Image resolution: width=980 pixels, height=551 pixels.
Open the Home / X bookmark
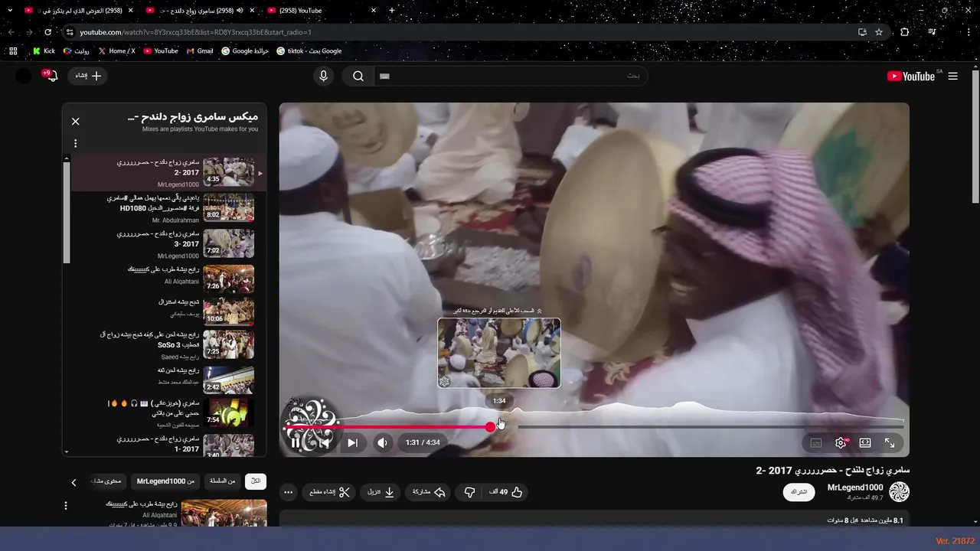(x=116, y=51)
